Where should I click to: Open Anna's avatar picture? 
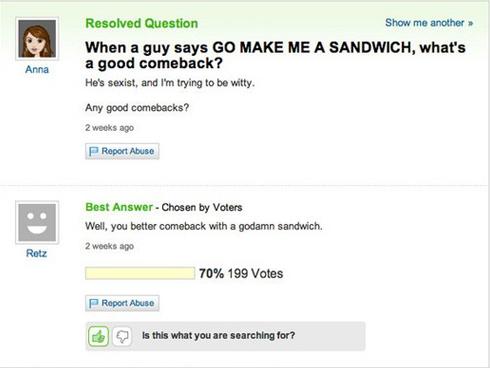point(37,39)
